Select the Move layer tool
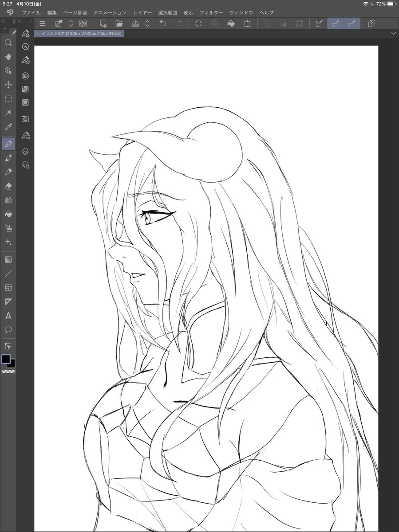The width and height of the screenshot is (399, 532). (8, 85)
